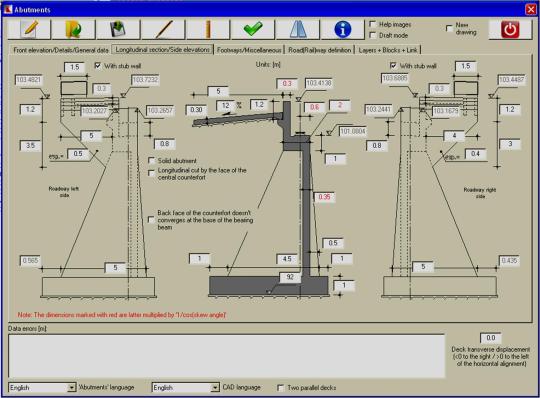Click the 92 field near footing
The image size is (540, 398).
coord(290,277)
